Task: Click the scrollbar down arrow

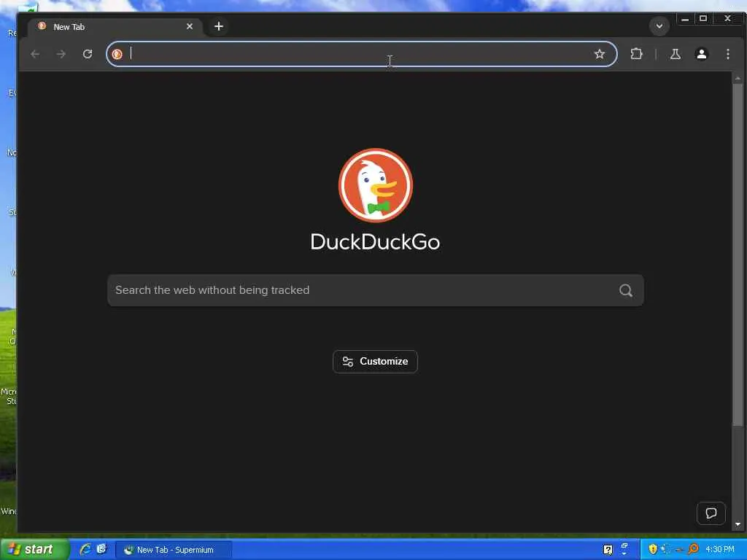Action: tap(738, 524)
